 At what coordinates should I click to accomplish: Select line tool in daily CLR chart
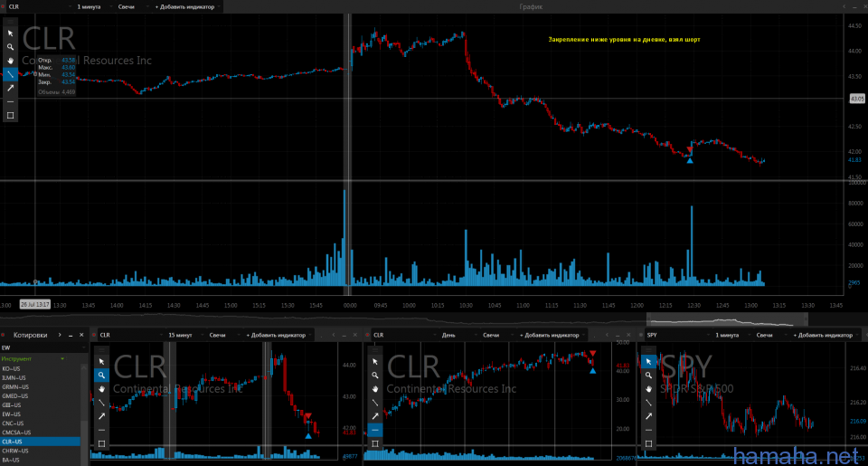click(374, 403)
